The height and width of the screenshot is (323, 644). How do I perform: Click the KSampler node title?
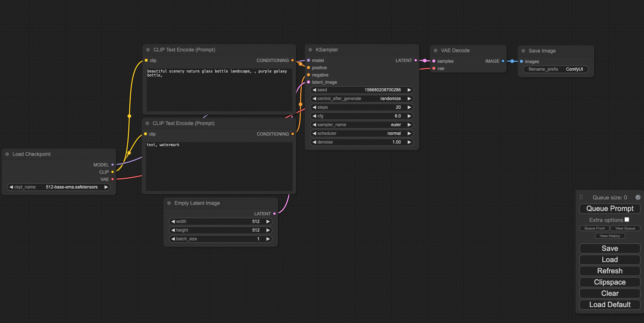[x=327, y=50]
